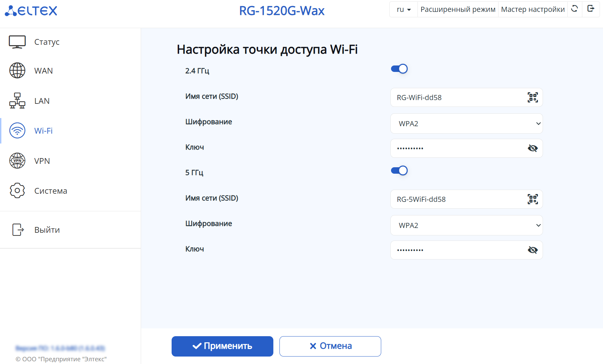Screen dimensions: 603x364
Task: Open the ru language dropdown
Action: [x=404, y=9]
